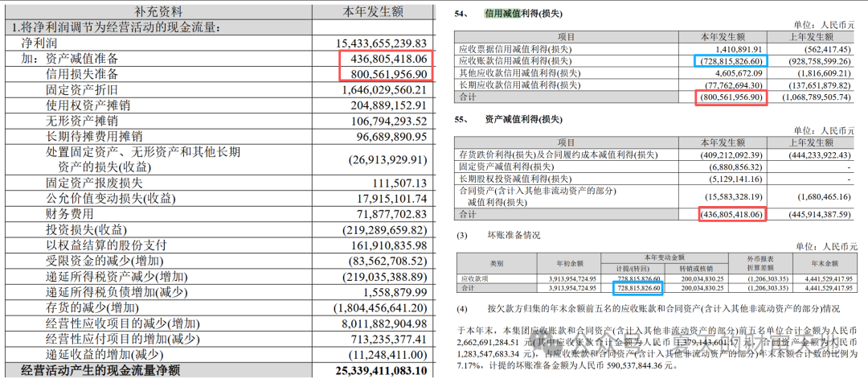Viewport: 868px width, 379px height.
Task: Click (728,815,826.60) in the 应收账款信用减值 row
Action: click(x=732, y=60)
